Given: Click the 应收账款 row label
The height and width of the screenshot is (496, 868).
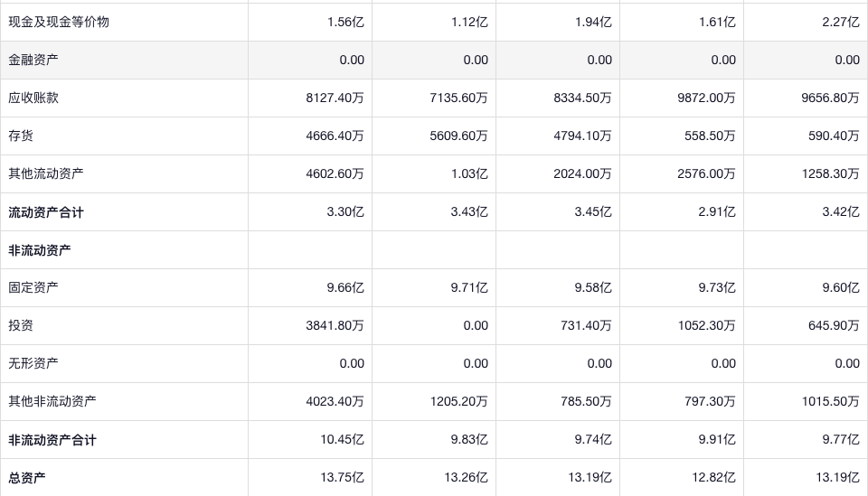Looking at the screenshot, I should (x=33, y=98).
